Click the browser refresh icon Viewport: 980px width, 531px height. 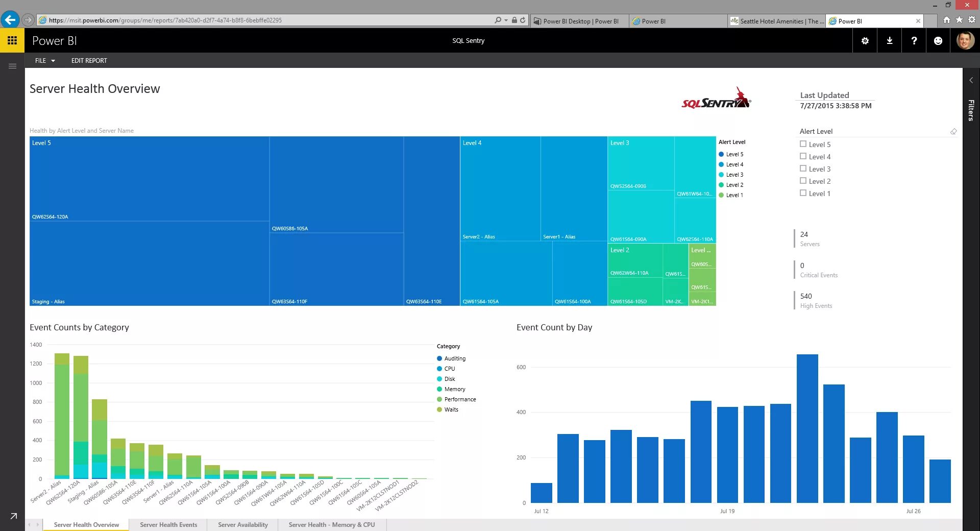(523, 20)
